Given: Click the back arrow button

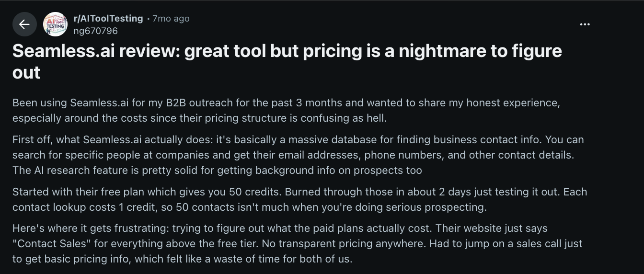Looking at the screenshot, I should coord(24,24).
